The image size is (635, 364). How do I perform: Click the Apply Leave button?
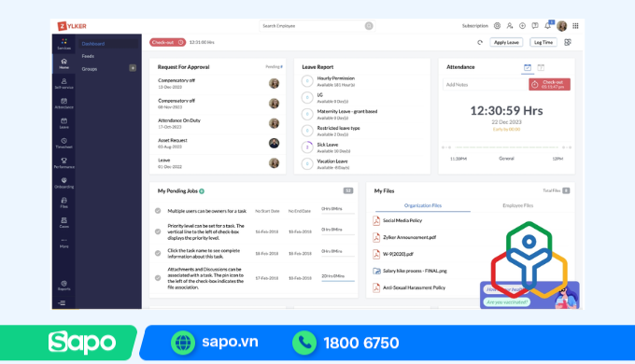(x=506, y=42)
